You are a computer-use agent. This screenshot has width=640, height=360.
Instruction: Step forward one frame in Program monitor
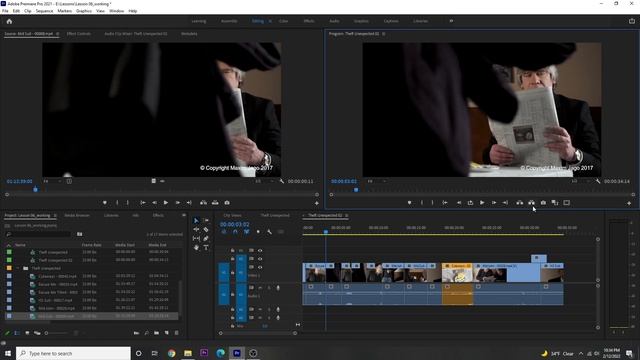pyautogui.click(x=494, y=202)
